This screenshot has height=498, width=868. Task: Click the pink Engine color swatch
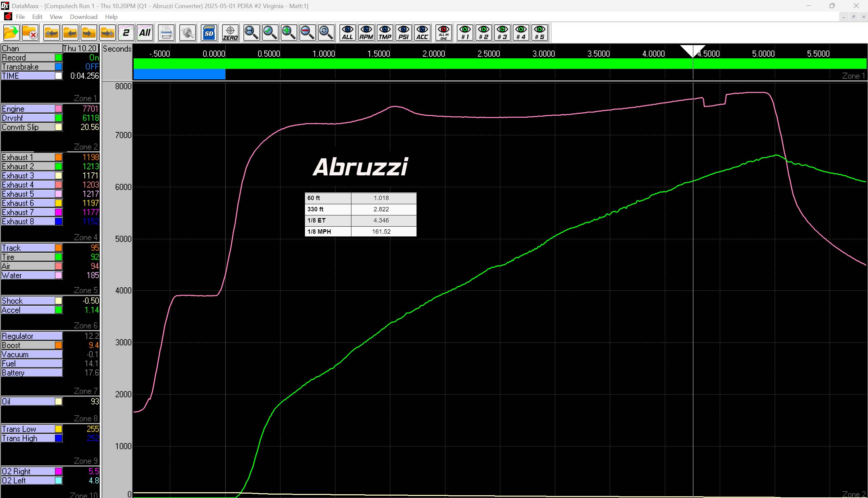58,109
